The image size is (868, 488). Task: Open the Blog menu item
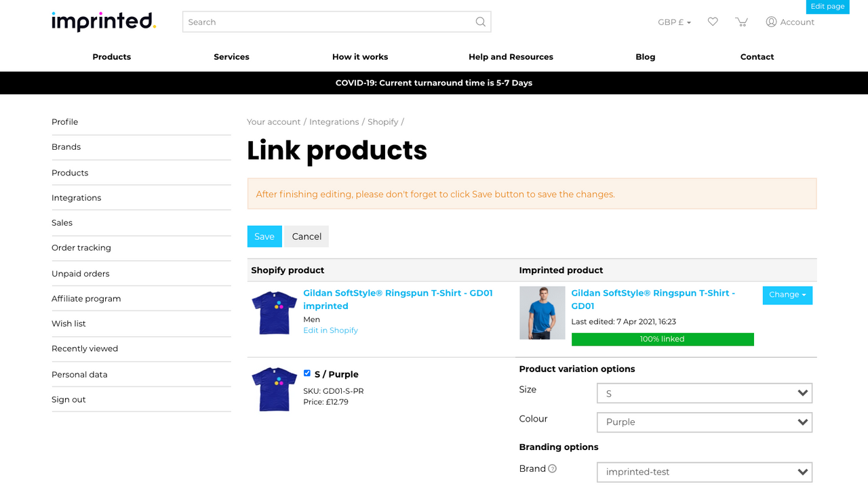pyautogui.click(x=645, y=57)
